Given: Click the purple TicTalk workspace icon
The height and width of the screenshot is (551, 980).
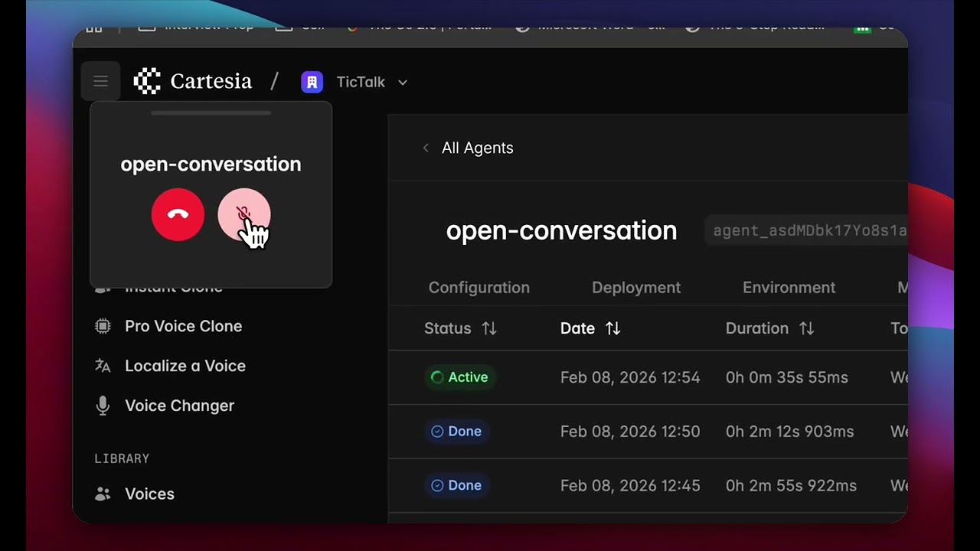Looking at the screenshot, I should tap(312, 82).
